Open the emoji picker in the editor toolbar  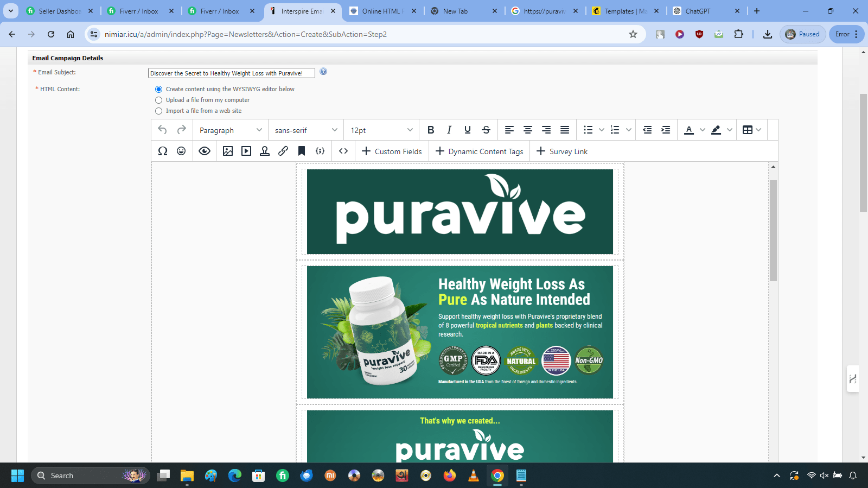coord(181,151)
